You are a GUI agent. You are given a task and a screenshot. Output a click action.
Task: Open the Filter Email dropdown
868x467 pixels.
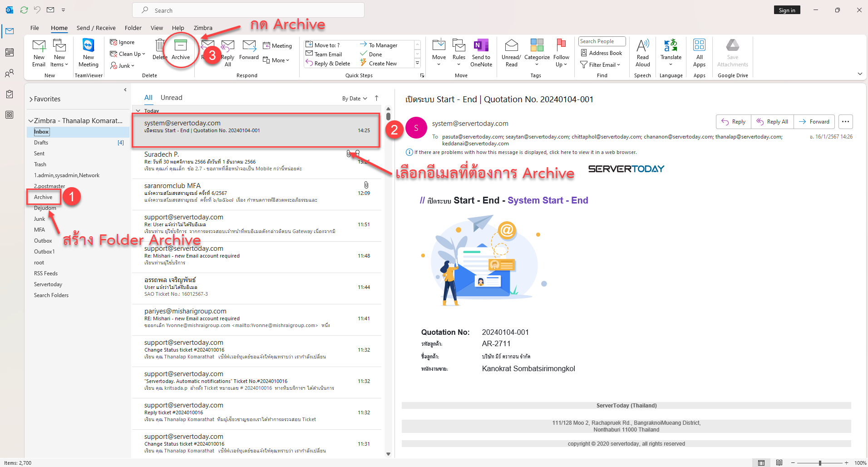coord(600,65)
